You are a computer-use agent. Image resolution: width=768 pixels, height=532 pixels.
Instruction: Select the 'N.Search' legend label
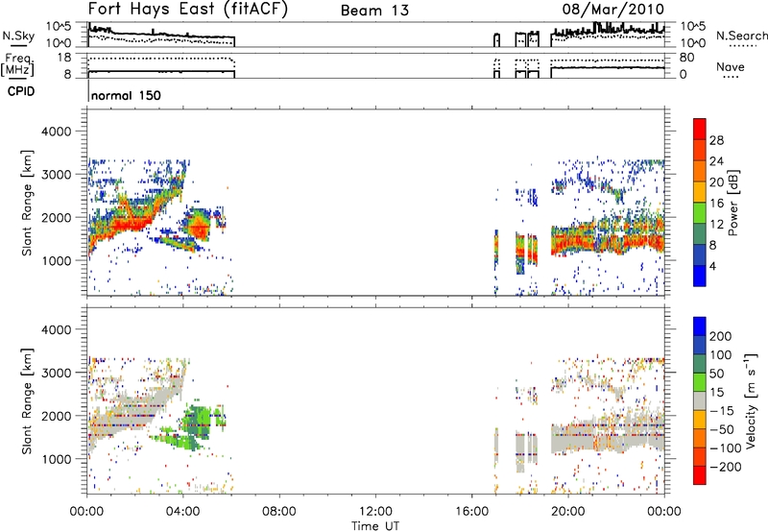pos(741,36)
